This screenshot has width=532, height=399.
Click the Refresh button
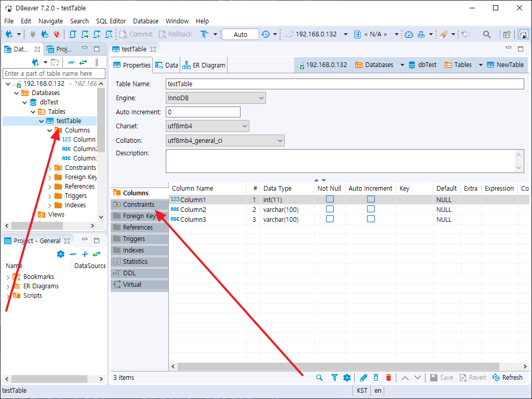click(508, 378)
